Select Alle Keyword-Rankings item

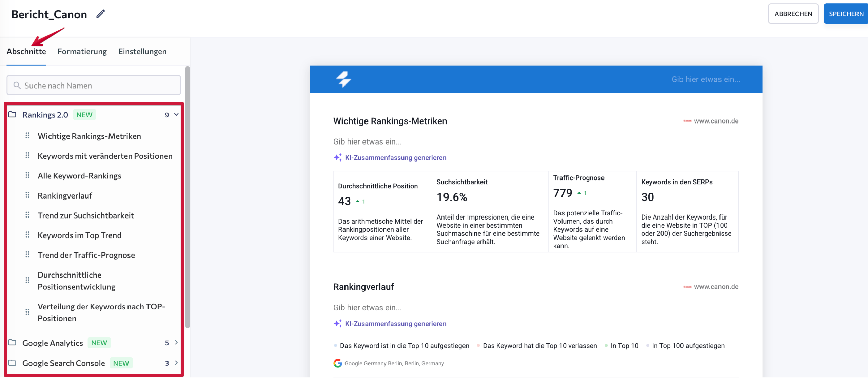click(79, 176)
